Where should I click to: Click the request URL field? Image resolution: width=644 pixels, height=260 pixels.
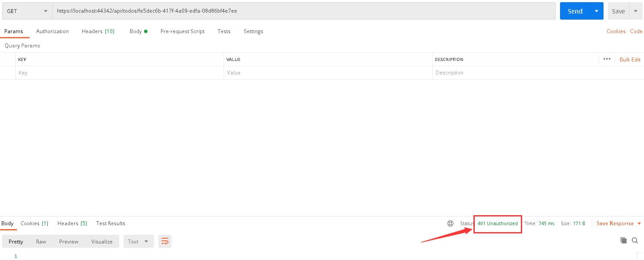pos(304,11)
